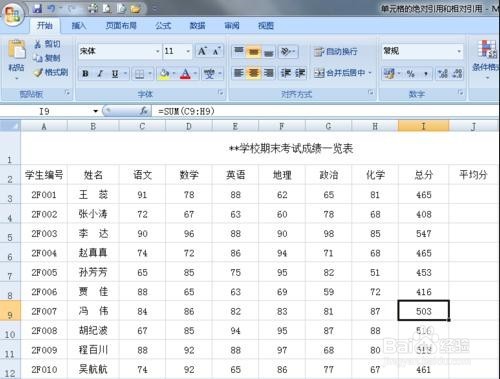Click the Office button logo
Viewport: 500px width, 379px height.
(13, 15)
